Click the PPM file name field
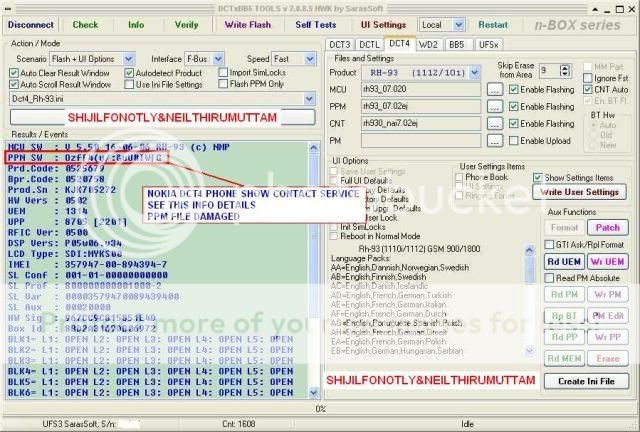640x432 pixels. click(421, 107)
